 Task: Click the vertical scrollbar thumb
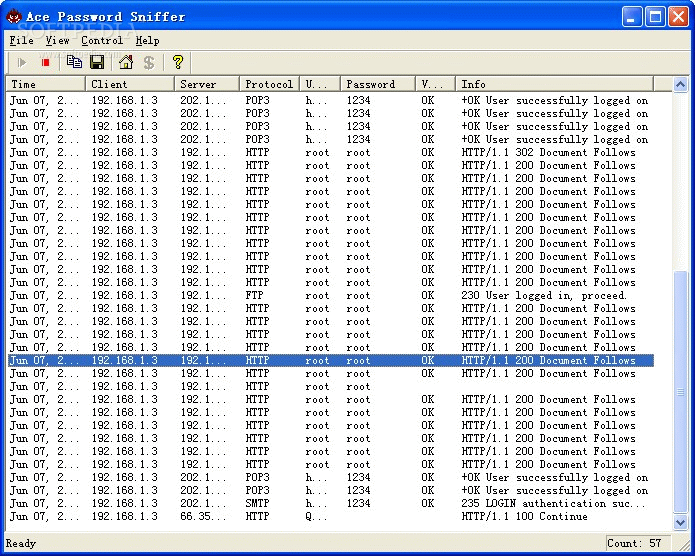[680, 392]
